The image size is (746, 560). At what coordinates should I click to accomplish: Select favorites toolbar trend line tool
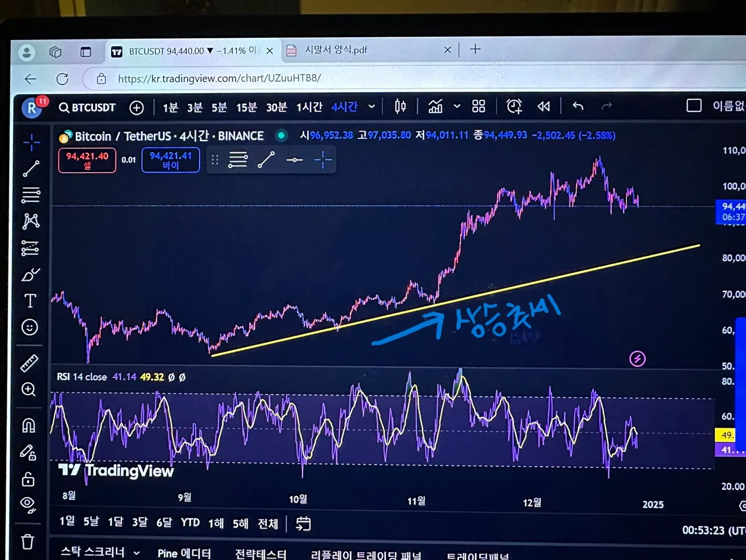click(x=266, y=160)
